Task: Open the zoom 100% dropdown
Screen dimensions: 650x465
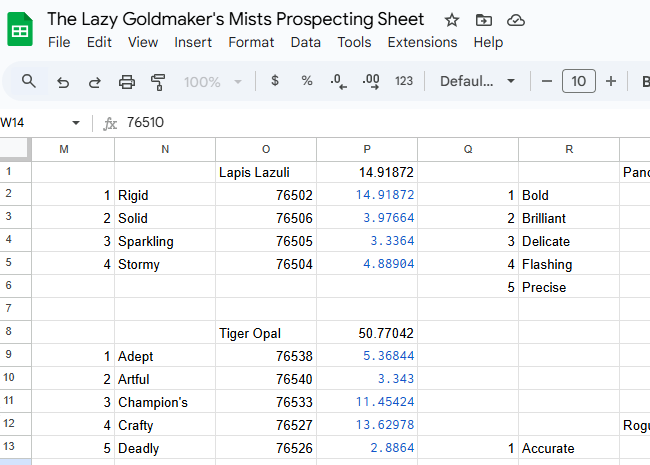Action: (x=213, y=82)
